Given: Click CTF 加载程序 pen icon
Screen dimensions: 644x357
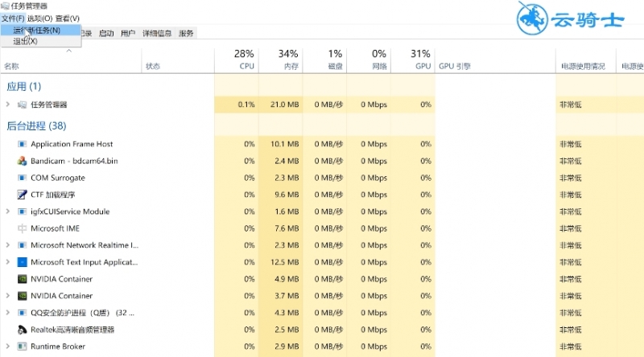Looking at the screenshot, I should point(23,195).
